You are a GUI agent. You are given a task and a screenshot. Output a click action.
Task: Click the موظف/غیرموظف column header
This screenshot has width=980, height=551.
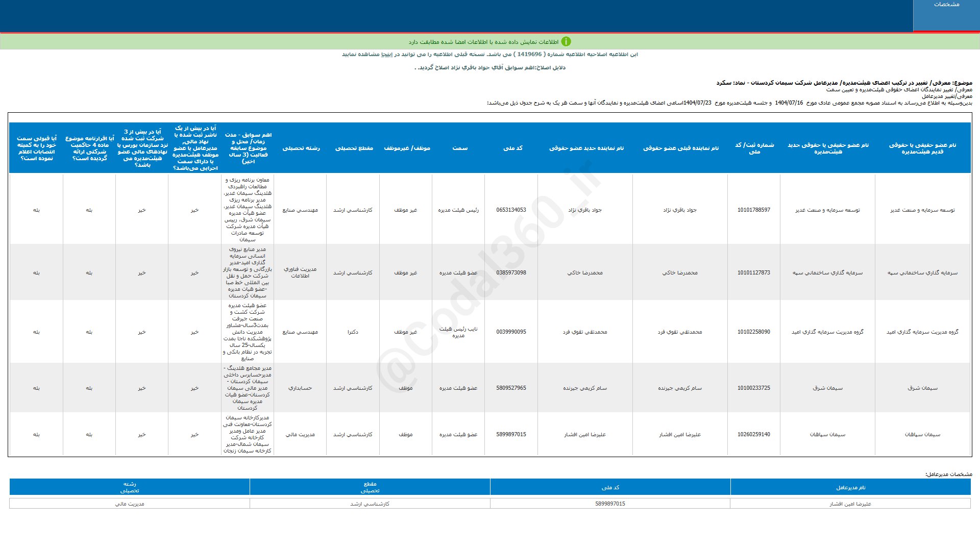coord(407,148)
